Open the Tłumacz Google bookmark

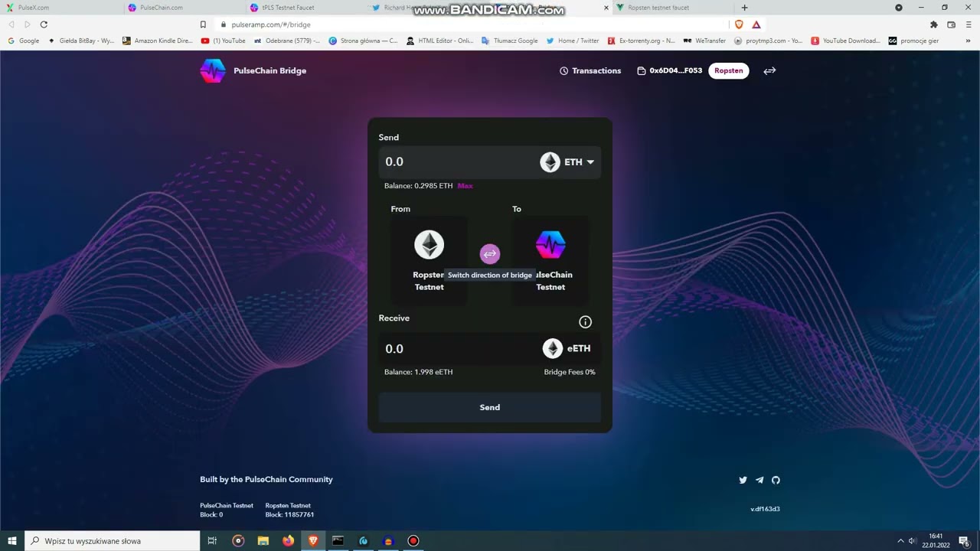click(x=509, y=41)
